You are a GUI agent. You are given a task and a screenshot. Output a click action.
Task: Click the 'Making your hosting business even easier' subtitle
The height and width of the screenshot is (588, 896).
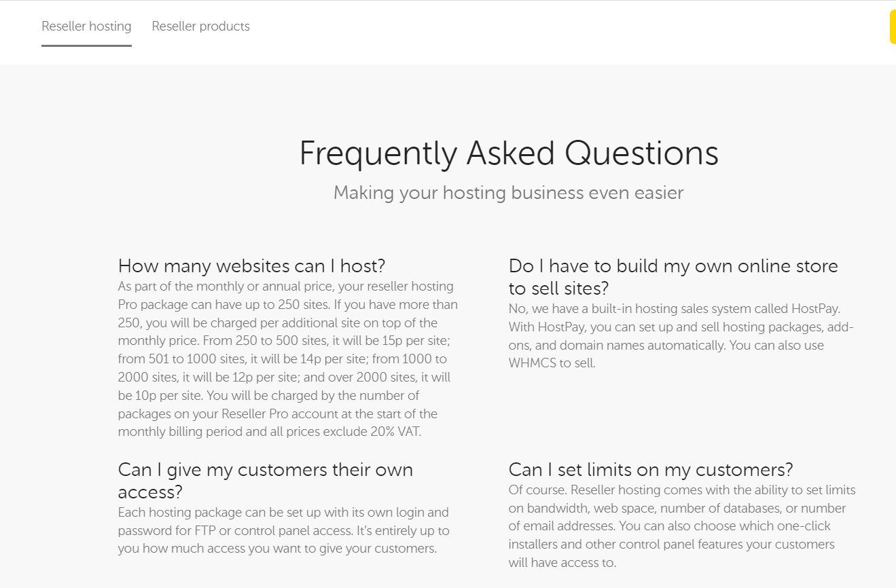(508, 193)
